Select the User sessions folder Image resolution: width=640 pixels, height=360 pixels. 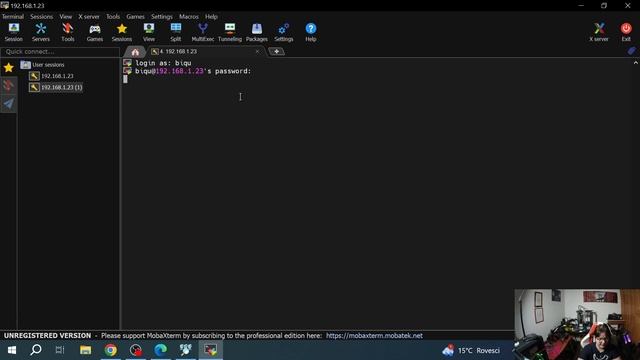42,64
